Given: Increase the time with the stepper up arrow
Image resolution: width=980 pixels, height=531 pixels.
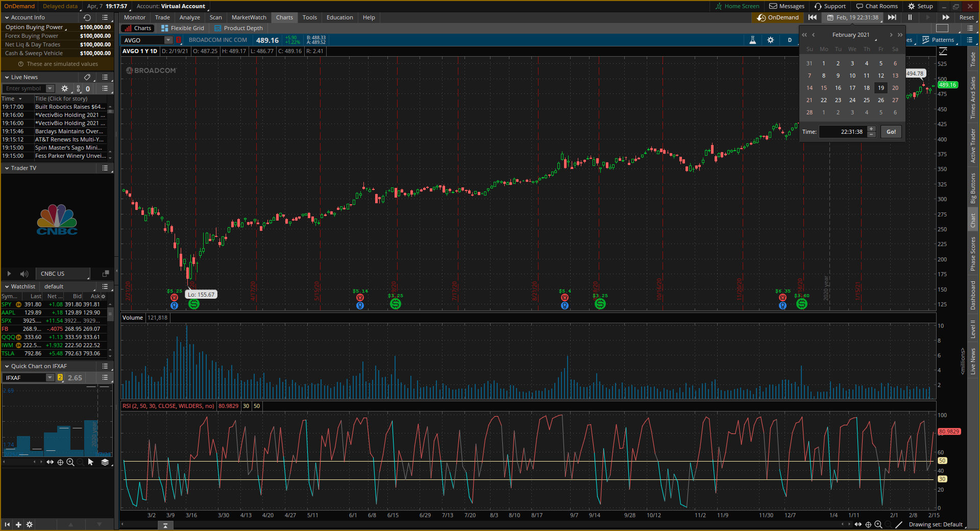Looking at the screenshot, I should point(872,129).
